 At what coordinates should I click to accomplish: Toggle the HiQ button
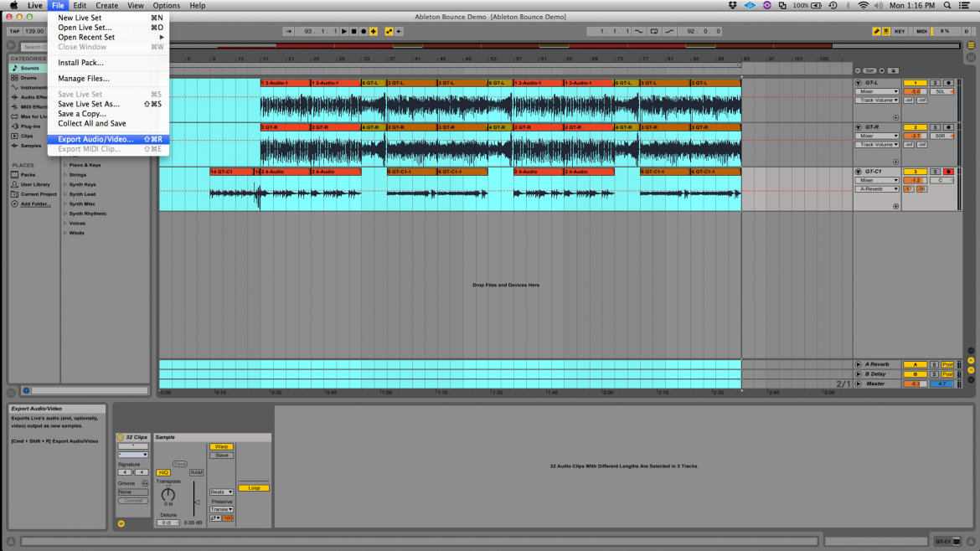click(x=163, y=473)
